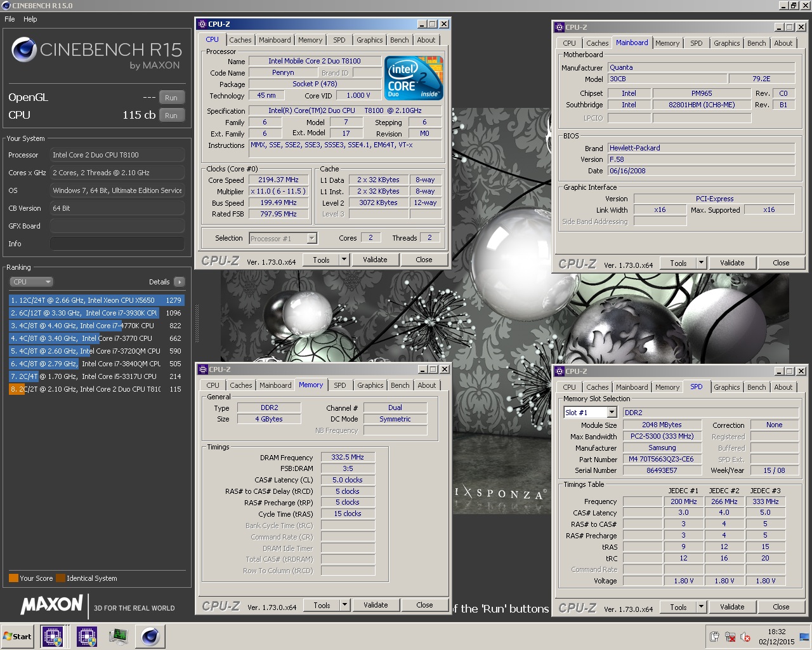Open About tab in CPU-Z SPD window
Viewport: 812px width, 650px height.
point(783,387)
